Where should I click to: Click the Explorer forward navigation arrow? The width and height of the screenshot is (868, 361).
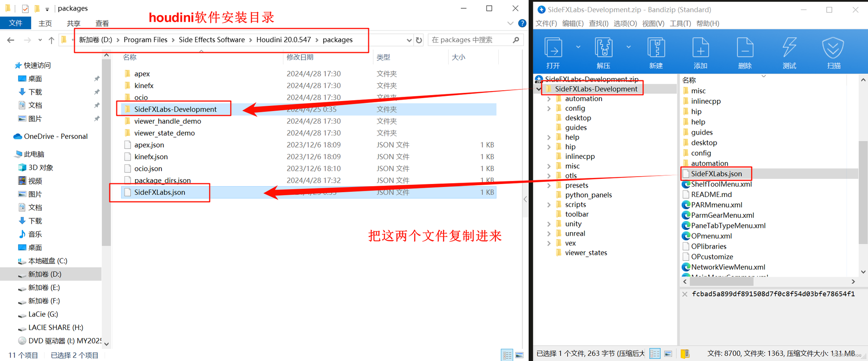27,40
